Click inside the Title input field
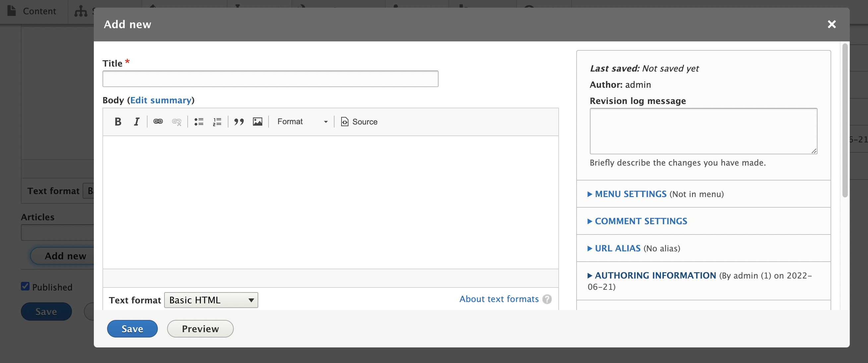Screen dimensions: 868x363 pos(270,78)
